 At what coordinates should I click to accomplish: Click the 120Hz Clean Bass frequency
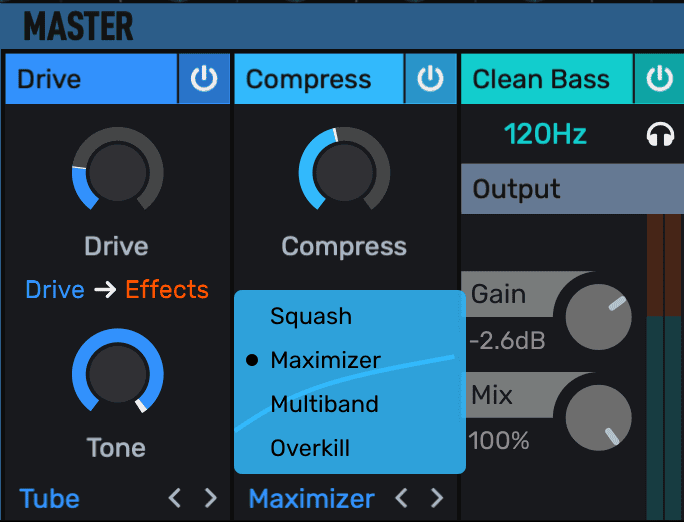(x=545, y=134)
